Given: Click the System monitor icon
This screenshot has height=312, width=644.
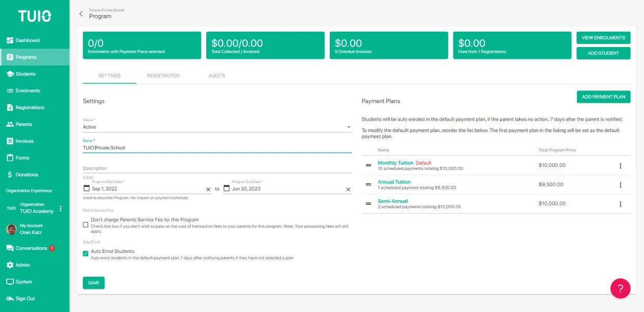Looking at the screenshot, I should point(10,282).
